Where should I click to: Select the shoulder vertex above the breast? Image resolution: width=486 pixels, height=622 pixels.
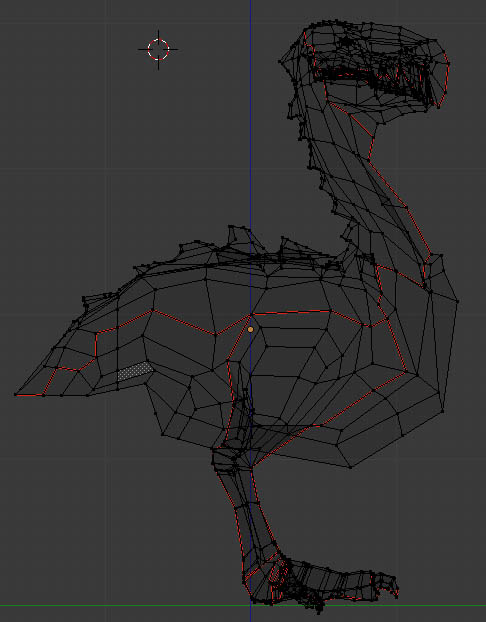pyautogui.click(x=441, y=256)
